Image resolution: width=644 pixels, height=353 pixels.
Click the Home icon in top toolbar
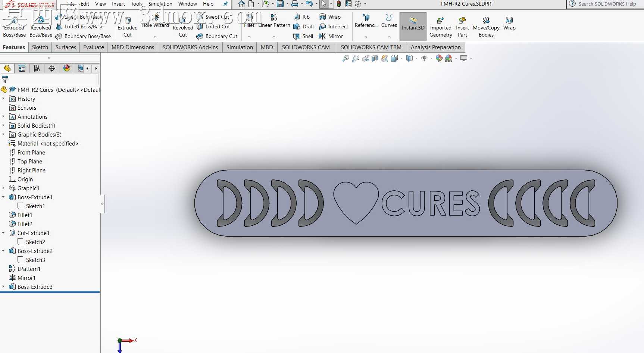click(x=242, y=4)
